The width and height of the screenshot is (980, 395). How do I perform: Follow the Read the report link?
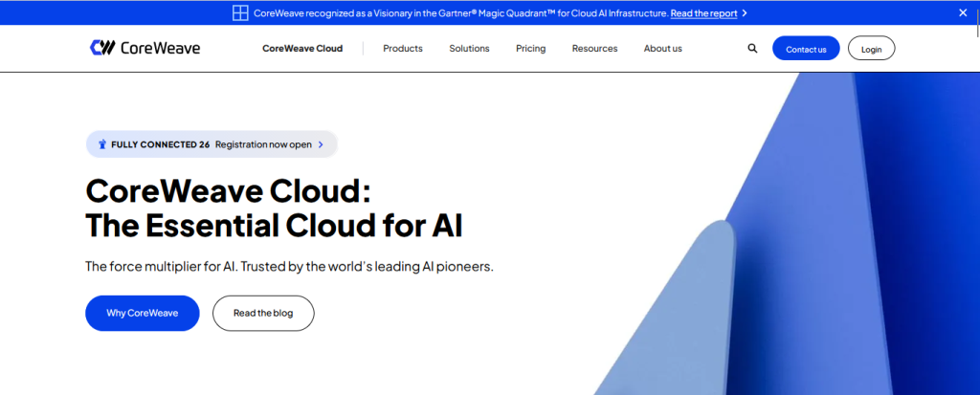click(703, 13)
